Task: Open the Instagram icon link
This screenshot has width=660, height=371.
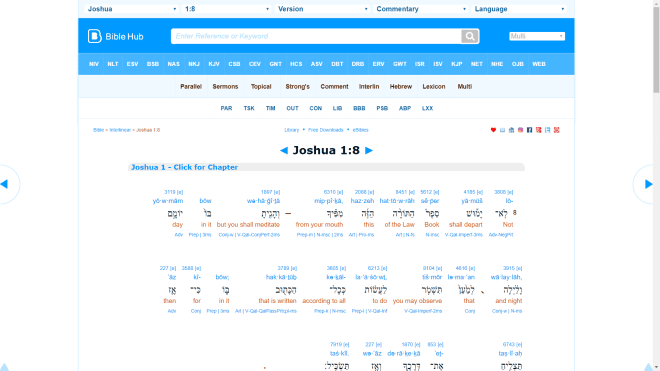Action: tap(520, 130)
